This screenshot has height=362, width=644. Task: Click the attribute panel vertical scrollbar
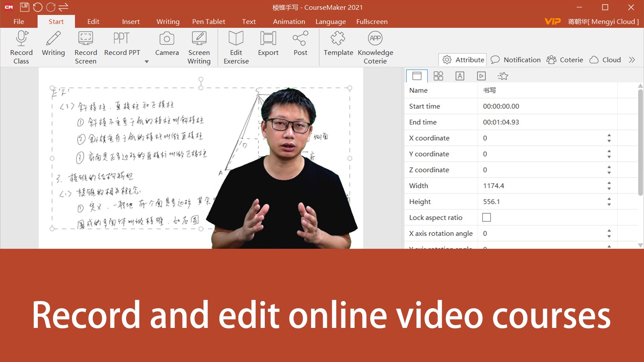tap(640, 142)
